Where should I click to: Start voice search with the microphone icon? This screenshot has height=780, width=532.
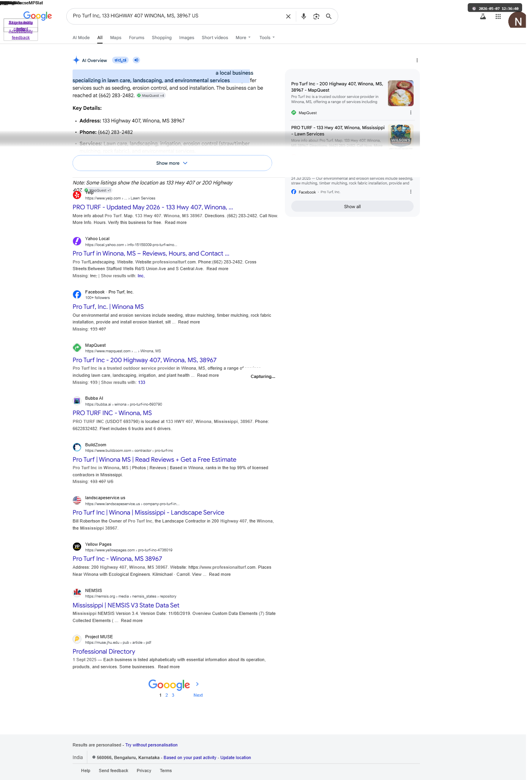point(303,16)
